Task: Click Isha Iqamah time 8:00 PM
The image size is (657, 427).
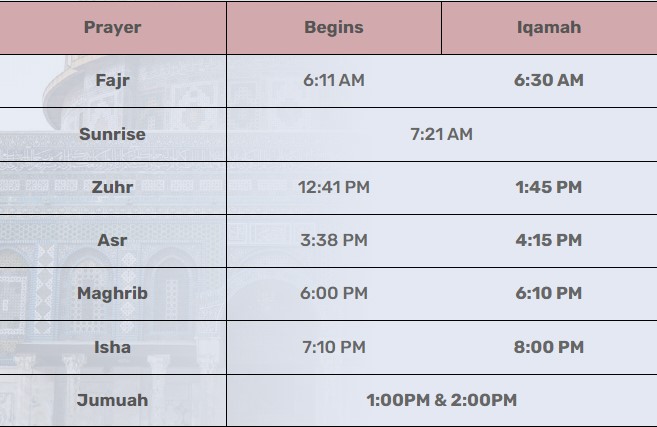Action: (548, 347)
